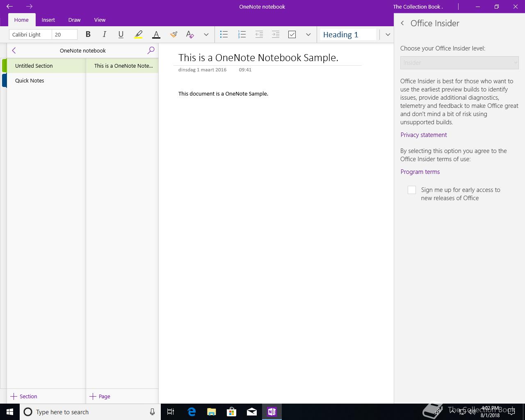The image size is (525, 420).
Task: Open the Insert tab
Action: tap(48, 20)
